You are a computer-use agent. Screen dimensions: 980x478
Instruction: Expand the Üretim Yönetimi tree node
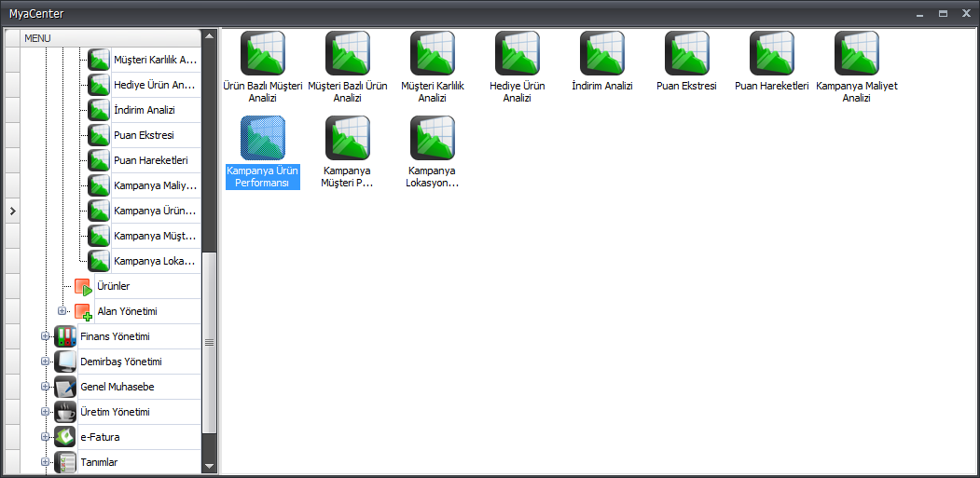(45, 412)
